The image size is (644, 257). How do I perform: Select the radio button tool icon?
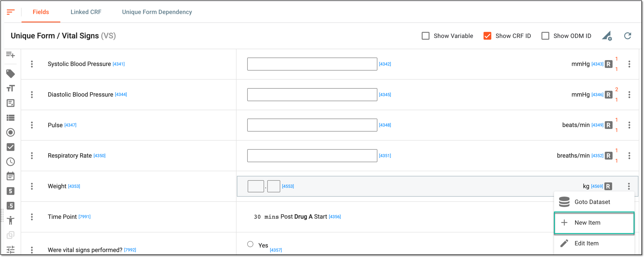[x=11, y=132]
